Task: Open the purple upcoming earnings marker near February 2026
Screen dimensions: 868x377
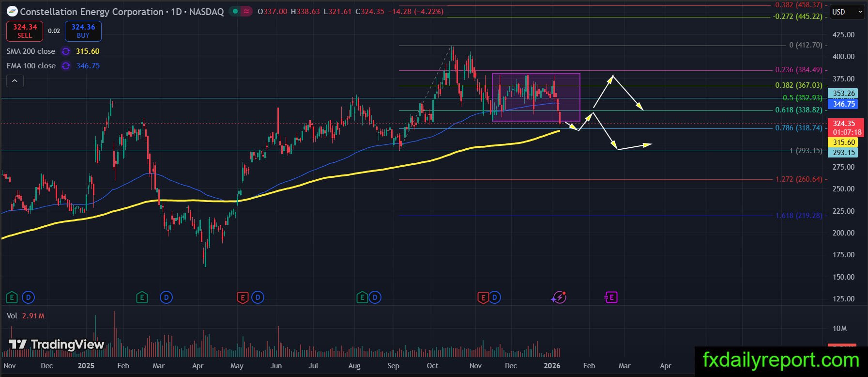Action: pyautogui.click(x=611, y=297)
